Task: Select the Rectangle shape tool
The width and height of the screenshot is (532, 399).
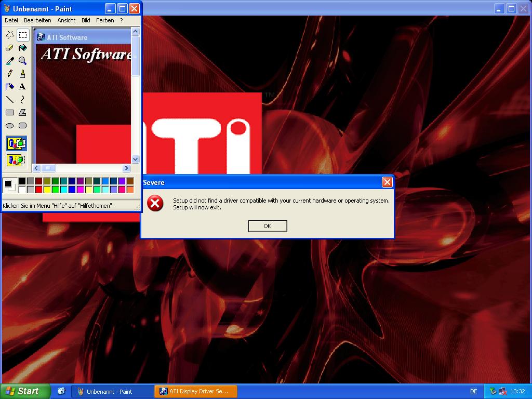Action: [x=10, y=112]
